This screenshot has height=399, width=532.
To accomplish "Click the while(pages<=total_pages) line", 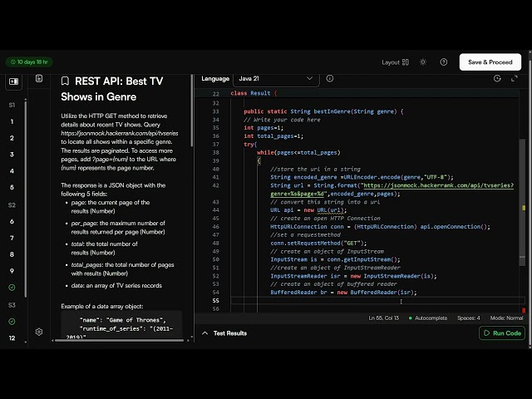I will [x=298, y=153].
